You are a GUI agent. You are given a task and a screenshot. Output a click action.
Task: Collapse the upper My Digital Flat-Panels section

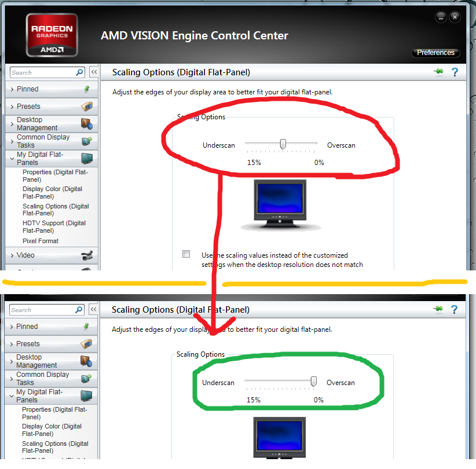[12, 159]
